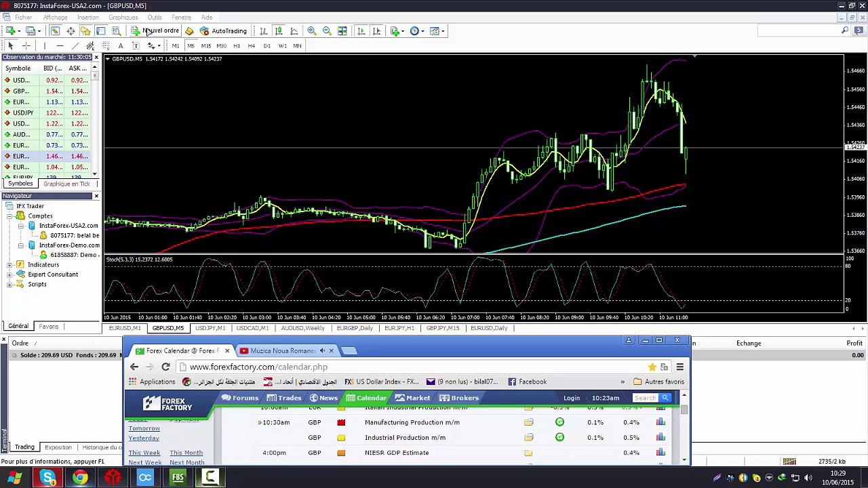Zoom in on the chart
This screenshot has height=488, width=868.
pos(311,30)
